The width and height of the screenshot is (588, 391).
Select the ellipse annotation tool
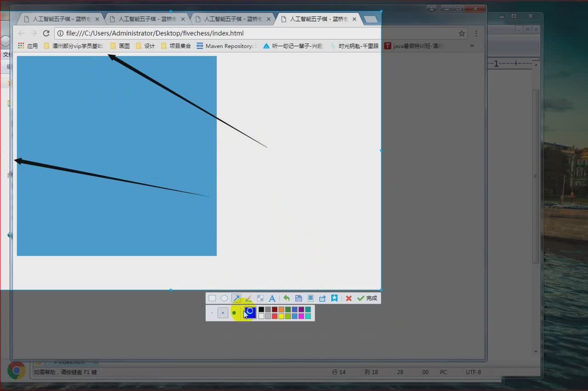tap(224, 298)
